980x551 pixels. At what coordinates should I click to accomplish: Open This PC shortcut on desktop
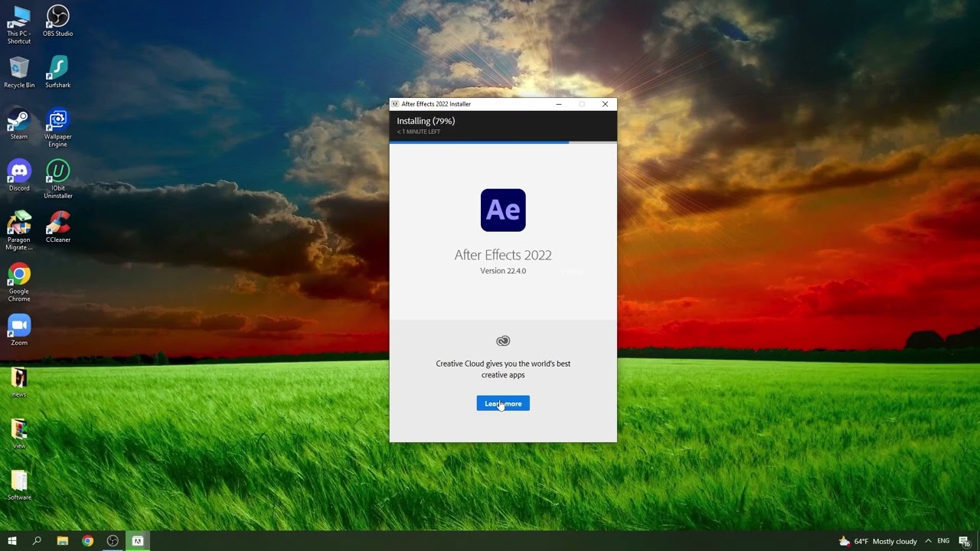pos(19,24)
